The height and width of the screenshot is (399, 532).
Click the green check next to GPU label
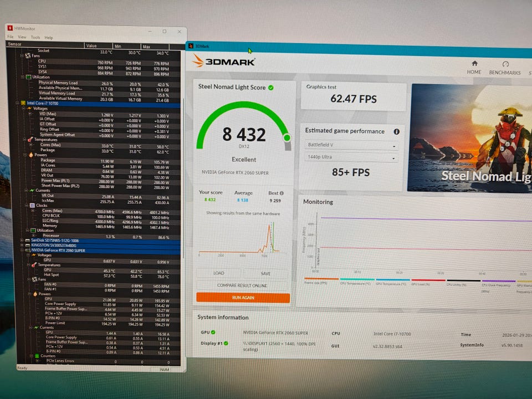(213, 332)
